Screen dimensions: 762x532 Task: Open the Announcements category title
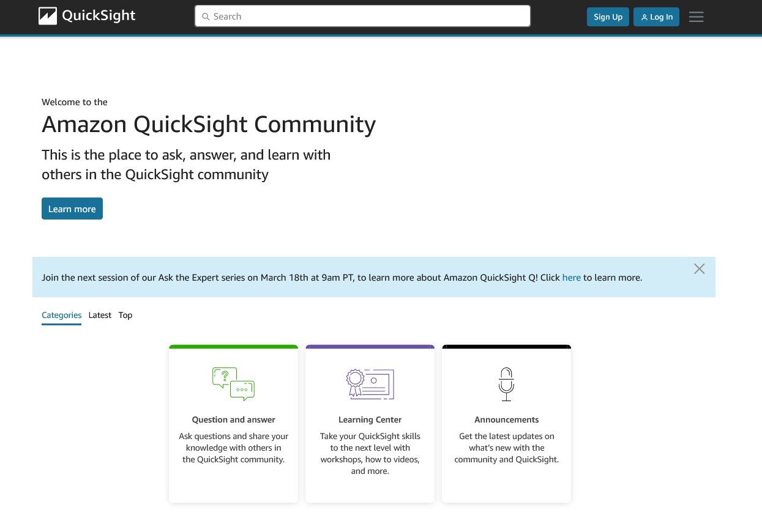[x=506, y=420]
